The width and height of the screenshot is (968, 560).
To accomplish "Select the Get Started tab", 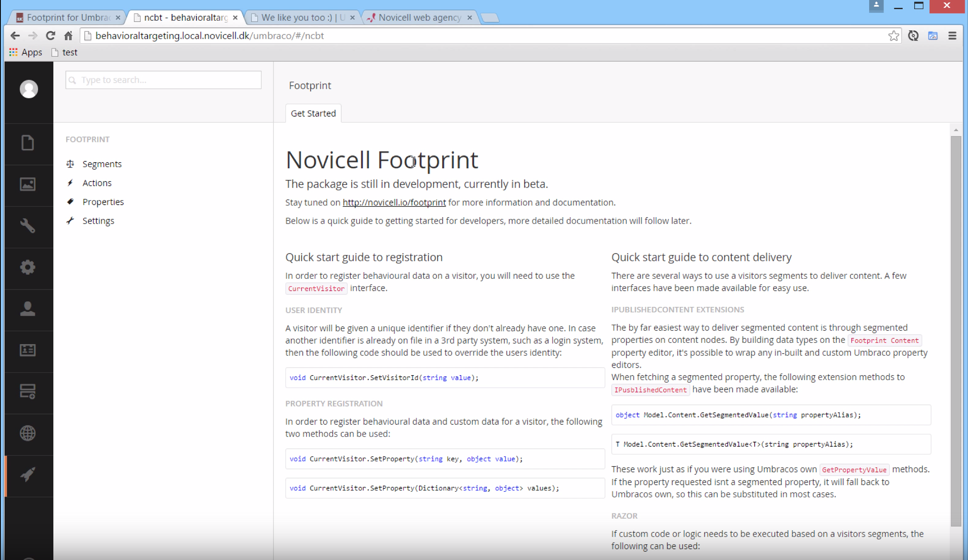I will click(313, 113).
